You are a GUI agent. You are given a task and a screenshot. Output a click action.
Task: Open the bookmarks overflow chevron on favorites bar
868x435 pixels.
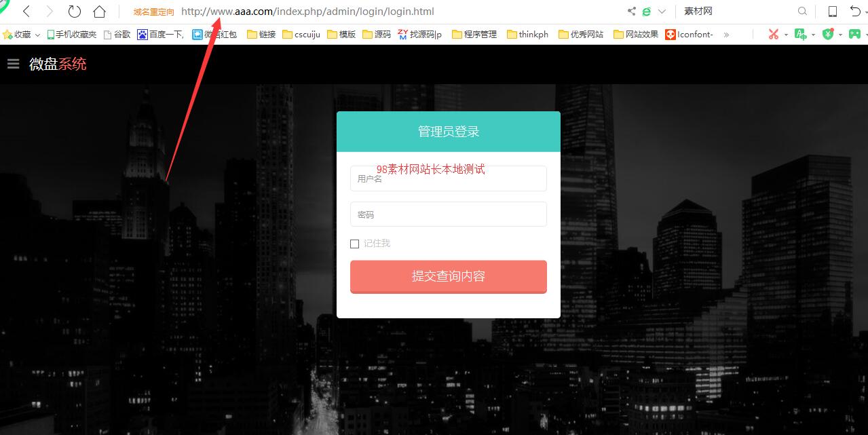[725, 34]
